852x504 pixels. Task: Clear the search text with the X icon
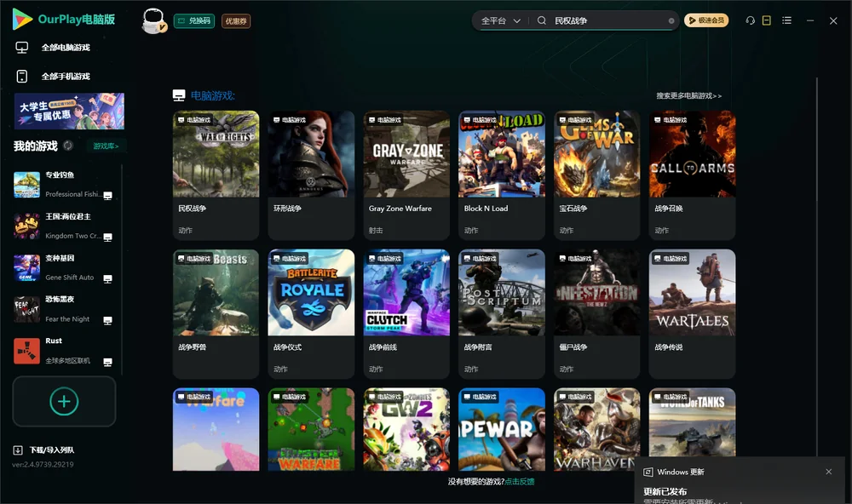671,20
